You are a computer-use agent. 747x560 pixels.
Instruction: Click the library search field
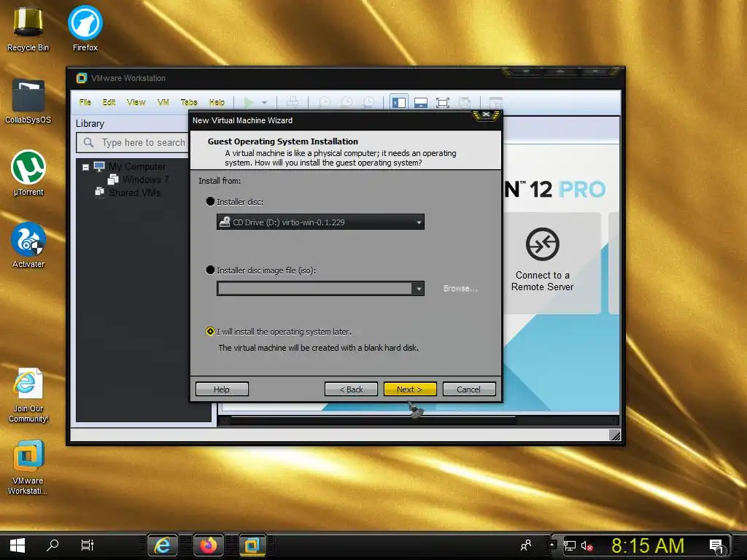point(133,142)
